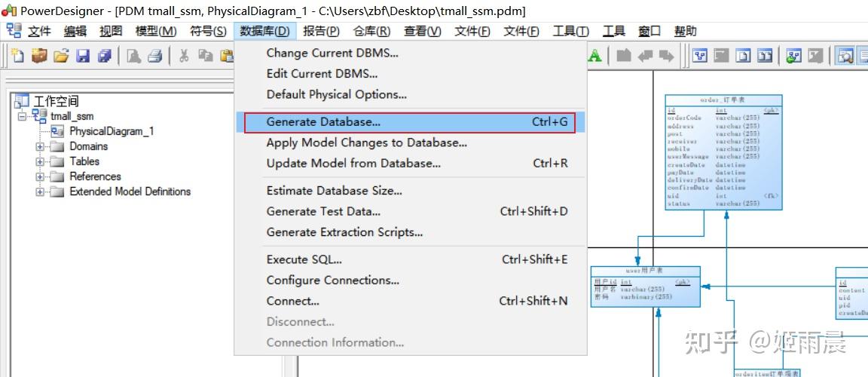Expand the References folder
868x377 pixels.
click(x=40, y=176)
